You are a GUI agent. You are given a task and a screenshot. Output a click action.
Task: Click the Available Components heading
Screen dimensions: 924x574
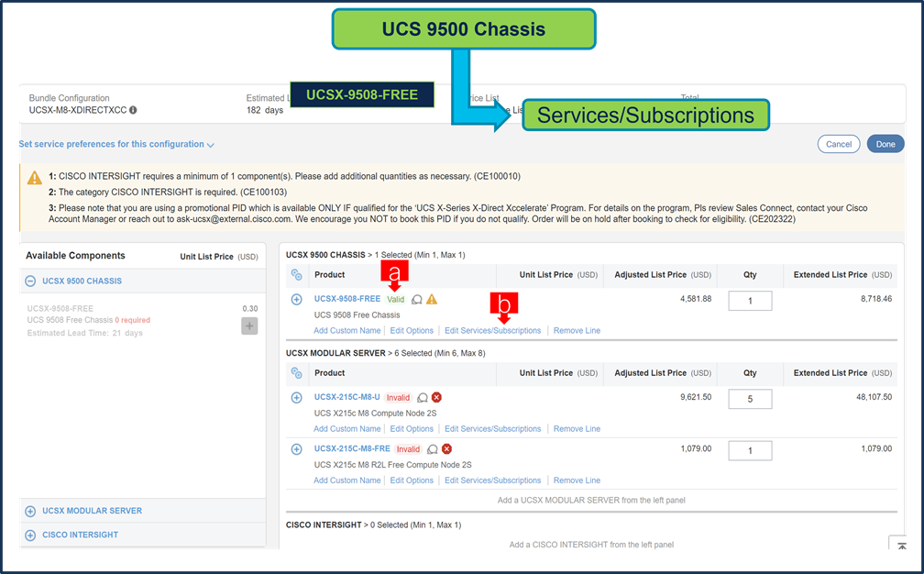tap(75, 256)
